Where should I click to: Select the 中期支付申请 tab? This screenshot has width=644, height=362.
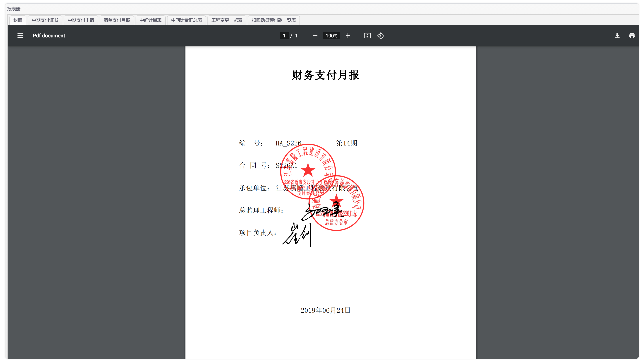tap(81, 20)
